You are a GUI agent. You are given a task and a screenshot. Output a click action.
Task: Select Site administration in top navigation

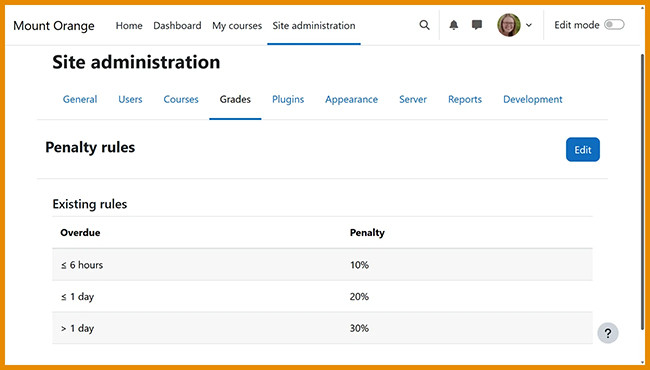tap(314, 26)
